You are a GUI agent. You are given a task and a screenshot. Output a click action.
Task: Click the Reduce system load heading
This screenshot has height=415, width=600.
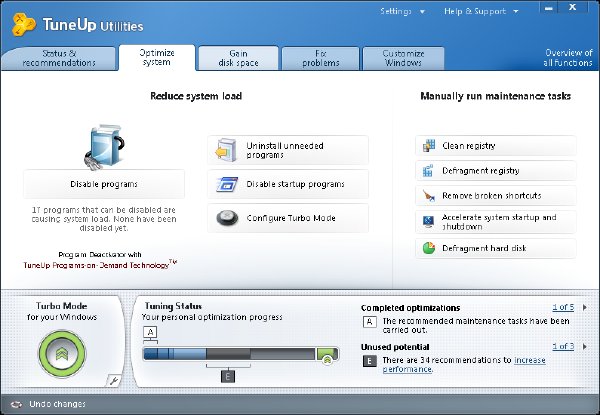point(196,96)
